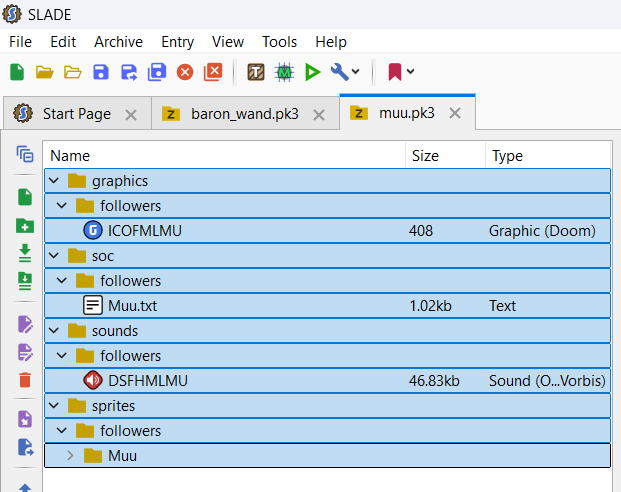Open the File menu

[20, 42]
